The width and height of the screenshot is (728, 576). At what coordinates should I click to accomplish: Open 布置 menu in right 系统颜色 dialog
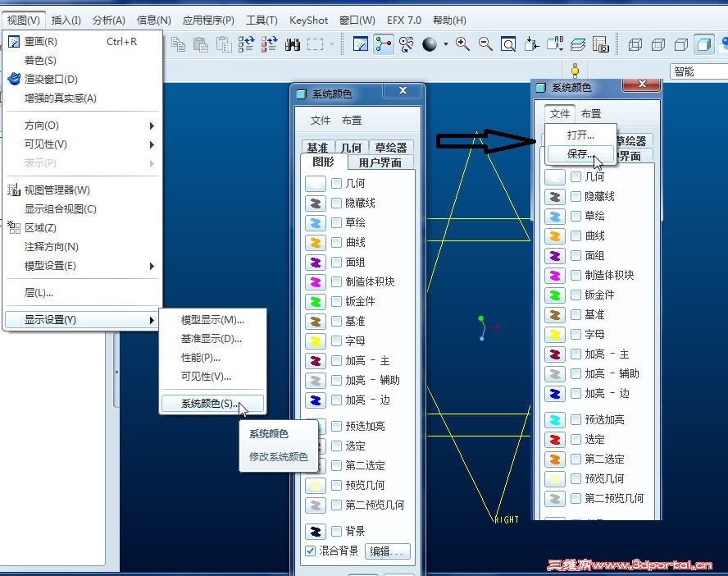click(591, 114)
